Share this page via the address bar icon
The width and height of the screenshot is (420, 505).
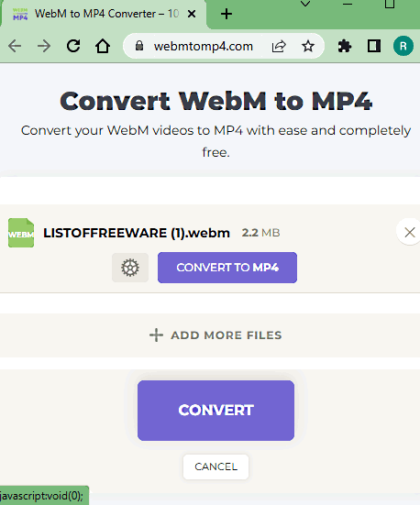click(x=279, y=47)
